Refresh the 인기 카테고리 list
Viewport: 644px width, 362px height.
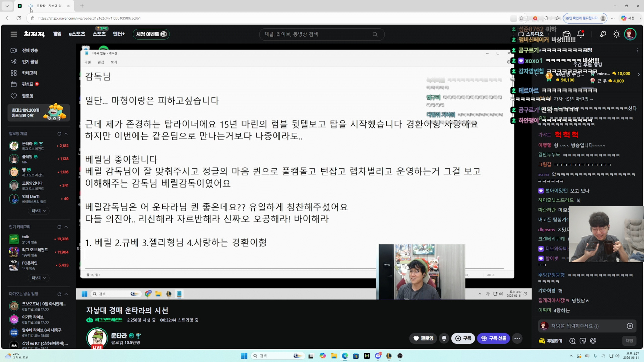(x=59, y=227)
